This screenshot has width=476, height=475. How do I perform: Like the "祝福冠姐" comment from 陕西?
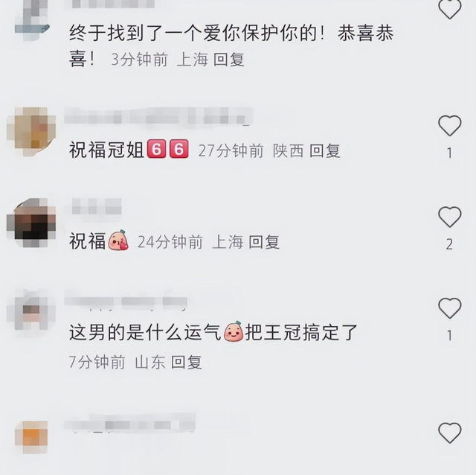click(x=449, y=125)
